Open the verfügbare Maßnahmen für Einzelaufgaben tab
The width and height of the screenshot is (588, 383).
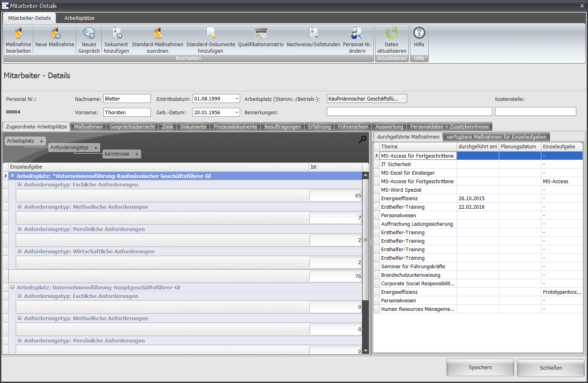(x=496, y=137)
